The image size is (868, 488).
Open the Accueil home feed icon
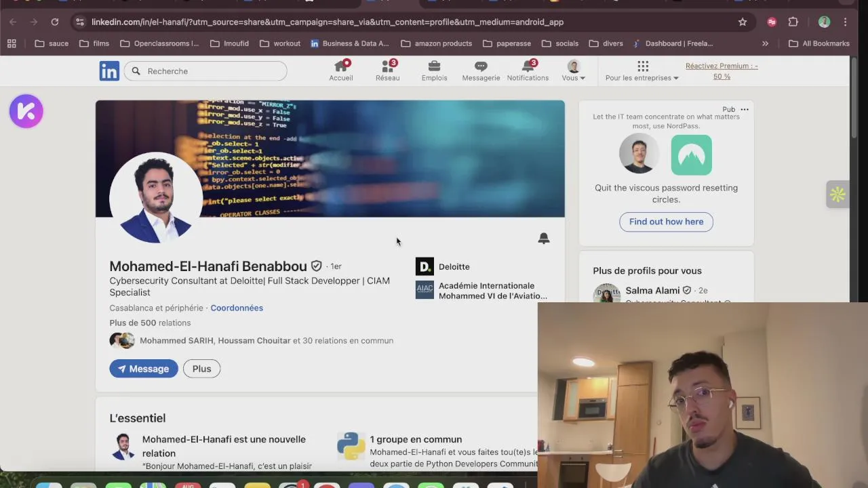pos(341,70)
